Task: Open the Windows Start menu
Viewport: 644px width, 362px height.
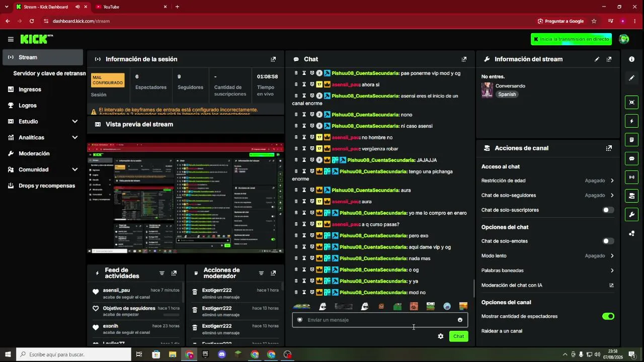Action: point(8,354)
